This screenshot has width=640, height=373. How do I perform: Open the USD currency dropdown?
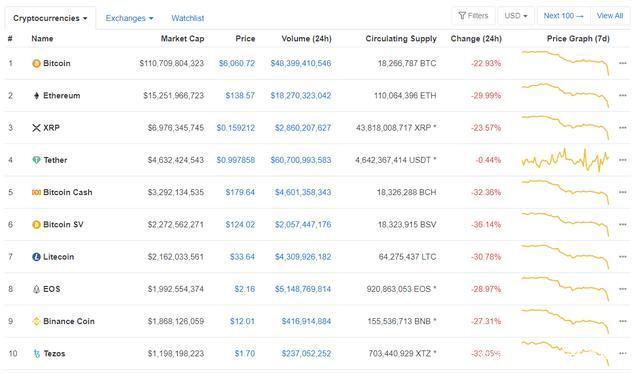click(x=516, y=16)
